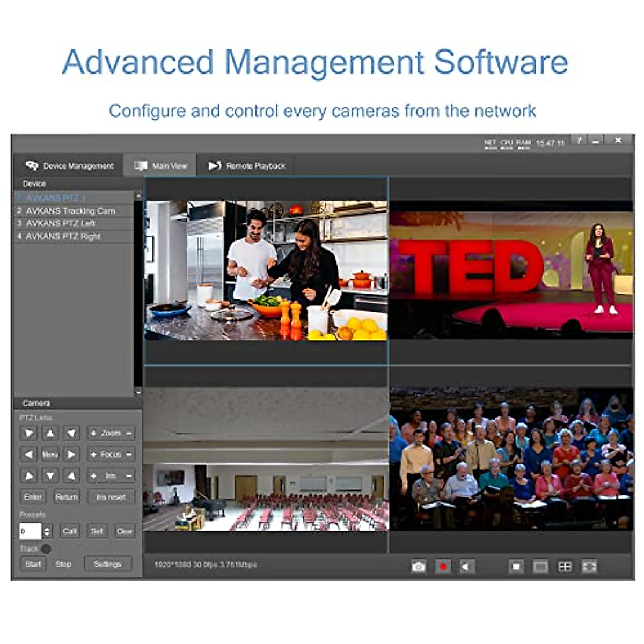Image resolution: width=644 pixels, height=644 pixels.
Task: Pan camera right with the right arrow
Action: [x=71, y=455]
